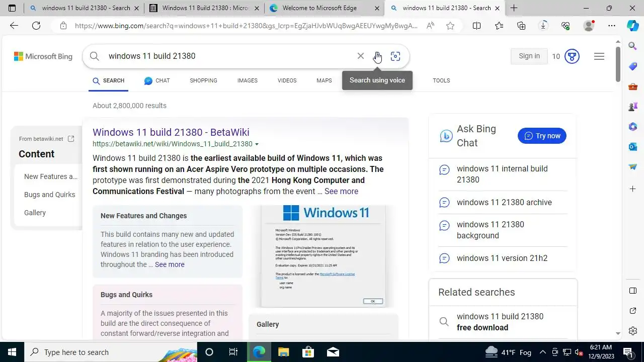Search related windows 11 build 21380 free download
The image size is (644, 362).
coord(503,322)
